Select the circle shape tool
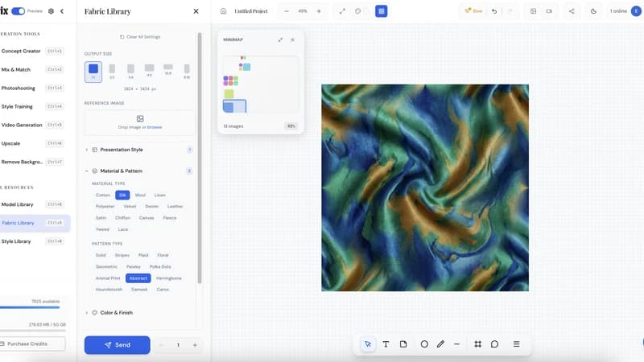Image resolution: width=644 pixels, height=362 pixels. point(424,344)
